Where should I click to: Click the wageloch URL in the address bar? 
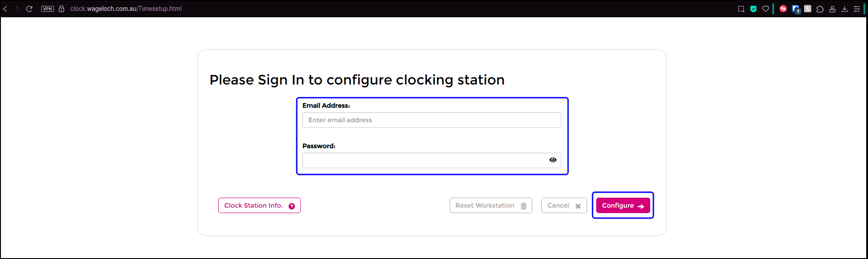(x=126, y=9)
